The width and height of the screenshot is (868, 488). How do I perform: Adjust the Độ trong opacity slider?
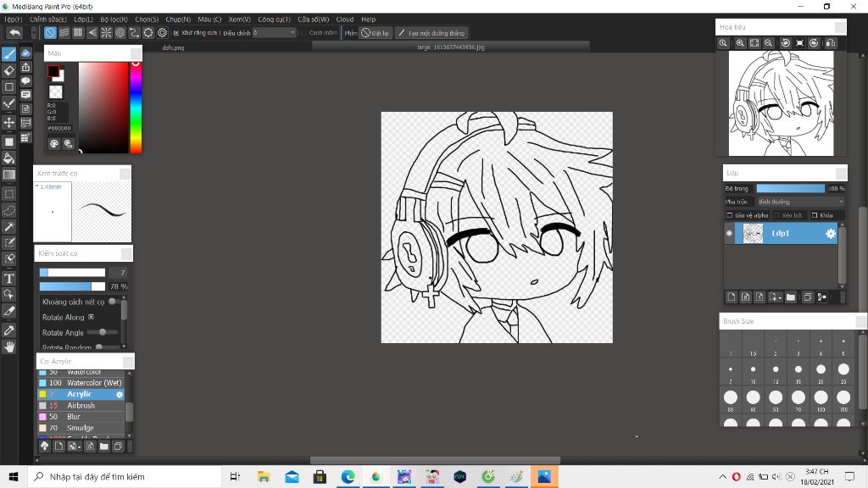791,189
